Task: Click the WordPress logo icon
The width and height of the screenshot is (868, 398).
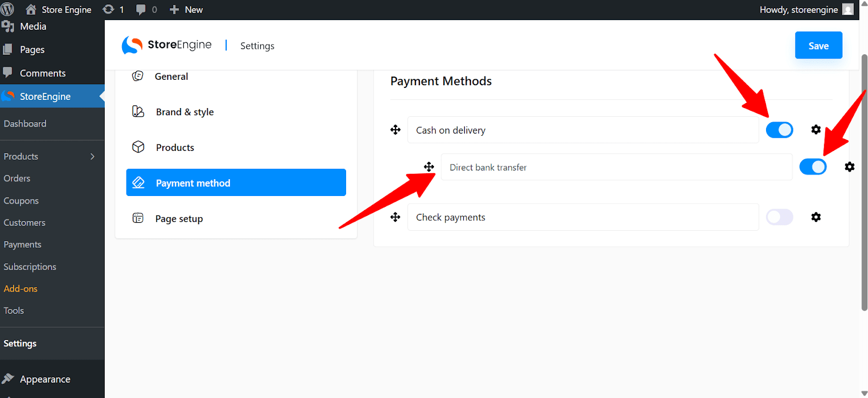Action: tap(8, 9)
